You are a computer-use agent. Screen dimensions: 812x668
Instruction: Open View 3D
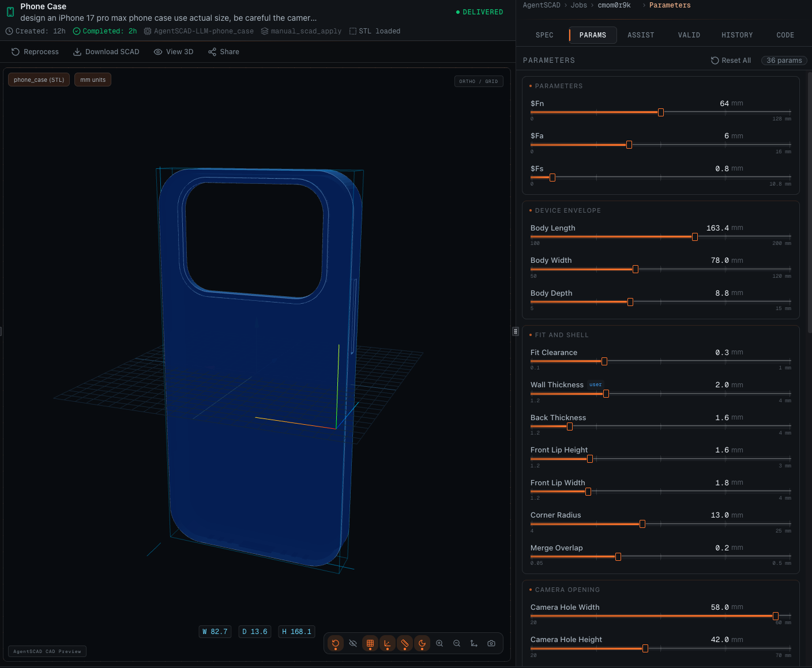coord(174,52)
